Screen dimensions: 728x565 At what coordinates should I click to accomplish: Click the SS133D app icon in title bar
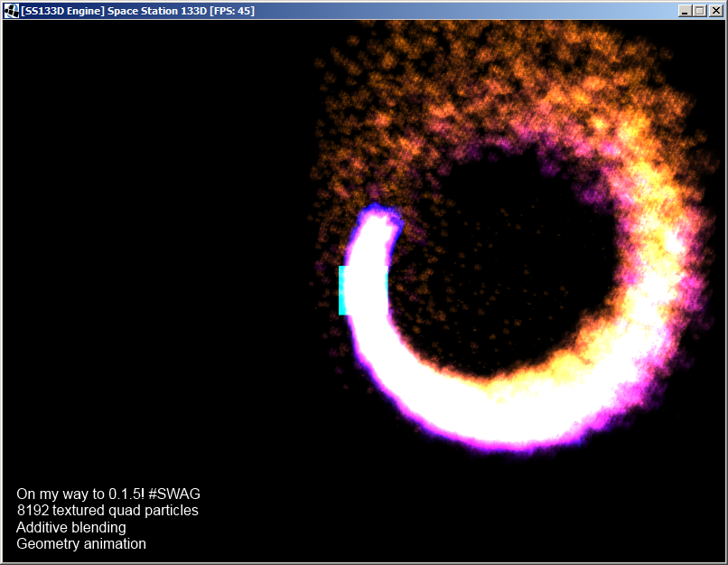[12, 11]
